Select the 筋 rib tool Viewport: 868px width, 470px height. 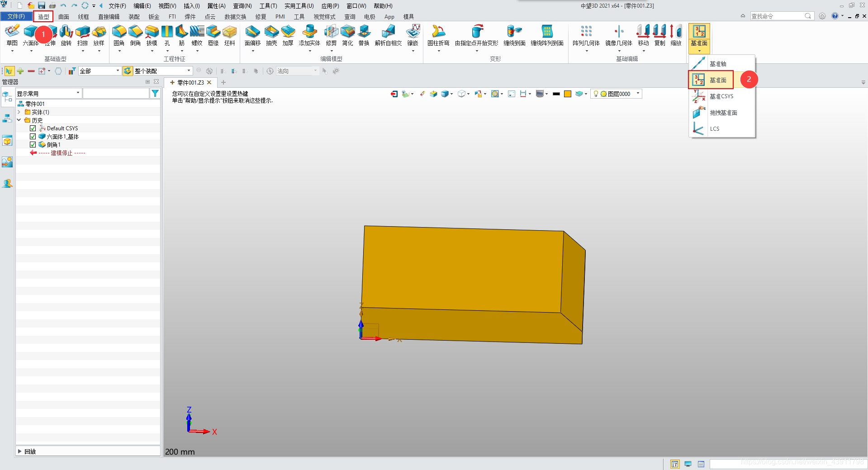pos(182,36)
